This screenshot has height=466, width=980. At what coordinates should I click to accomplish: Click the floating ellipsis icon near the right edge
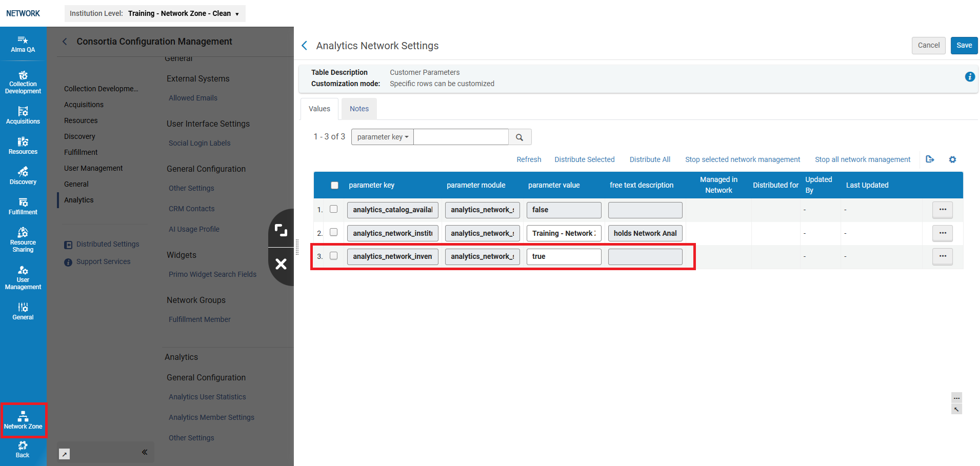point(956,398)
